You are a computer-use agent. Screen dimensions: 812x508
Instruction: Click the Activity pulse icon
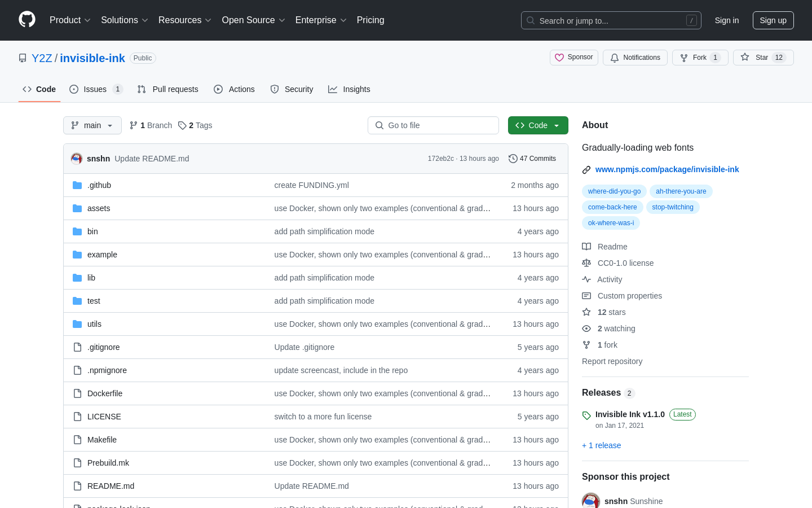[x=586, y=279]
